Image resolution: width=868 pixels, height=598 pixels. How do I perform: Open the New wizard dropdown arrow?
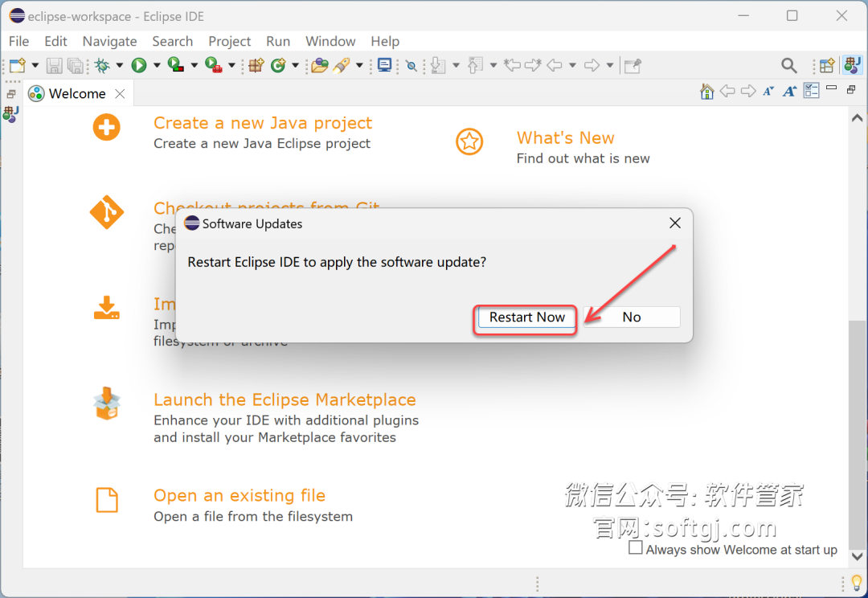[x=35, y=65]
